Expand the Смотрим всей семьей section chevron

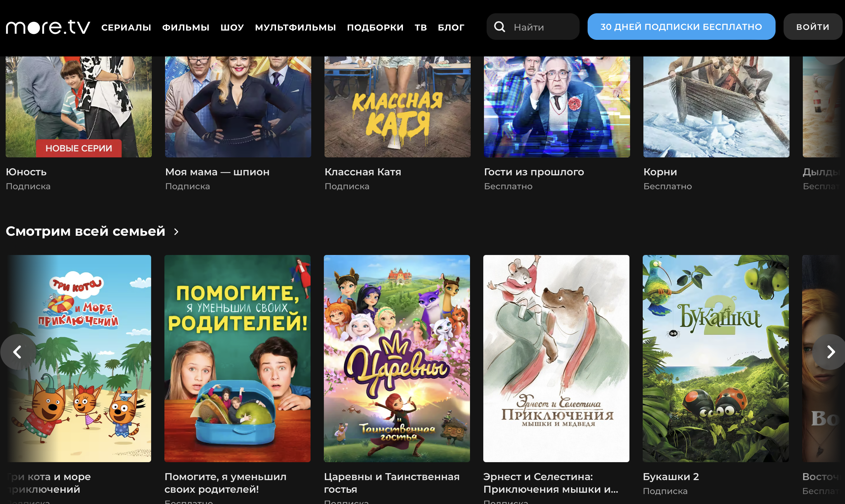coord(176,232)
